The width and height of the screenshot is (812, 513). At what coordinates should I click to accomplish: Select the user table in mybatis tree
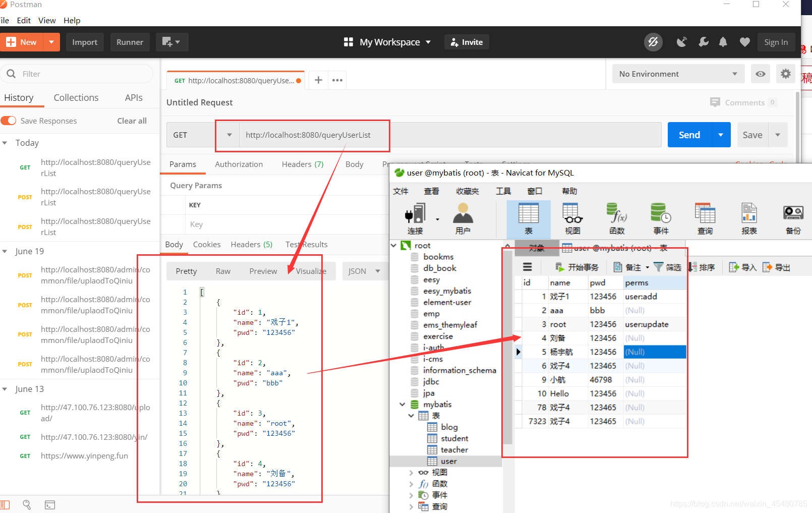click(448, 462)
